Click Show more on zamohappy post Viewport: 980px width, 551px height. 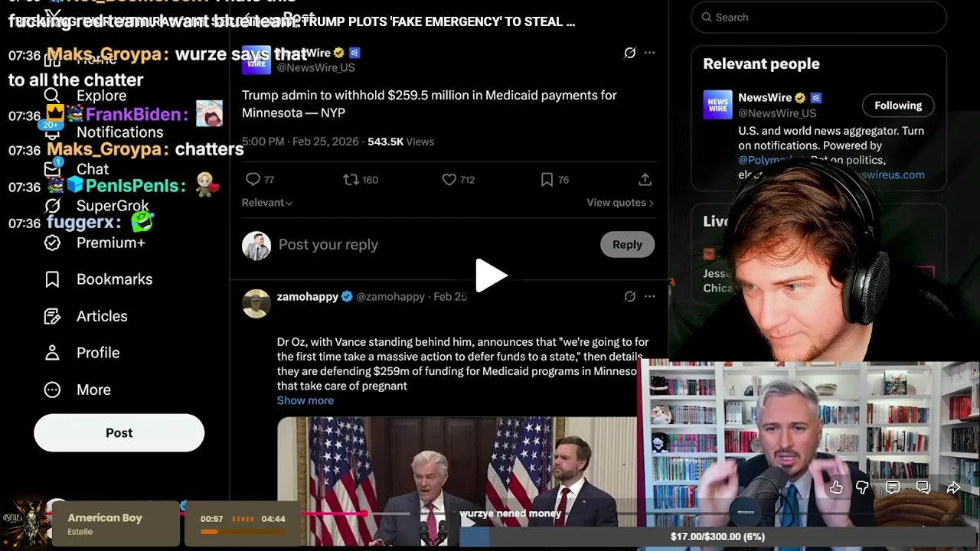tap(305, 400)
